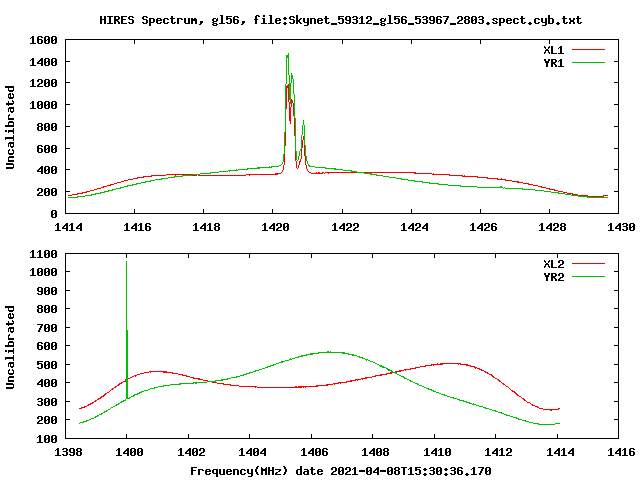Click the 500 tick label of lower plot

pos(48,365)
